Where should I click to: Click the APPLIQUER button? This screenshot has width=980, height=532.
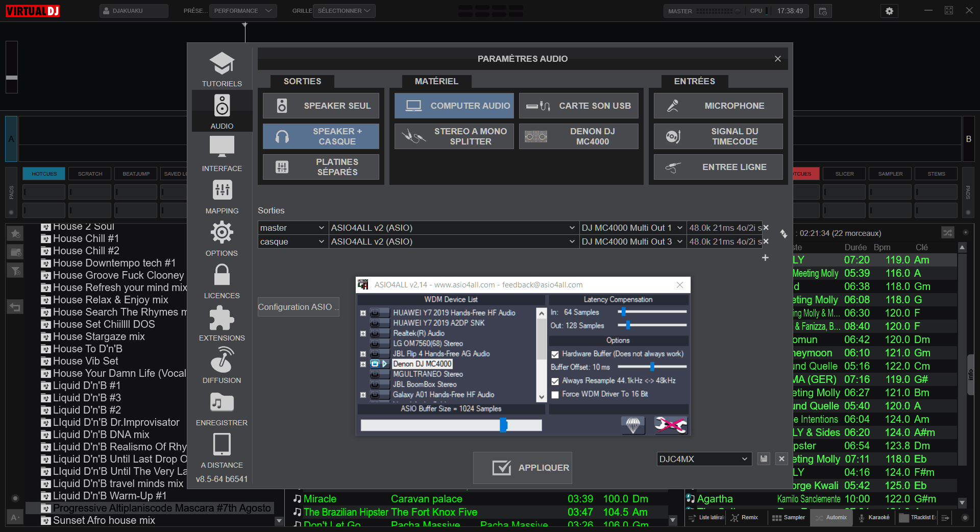[x=522, y=468]
